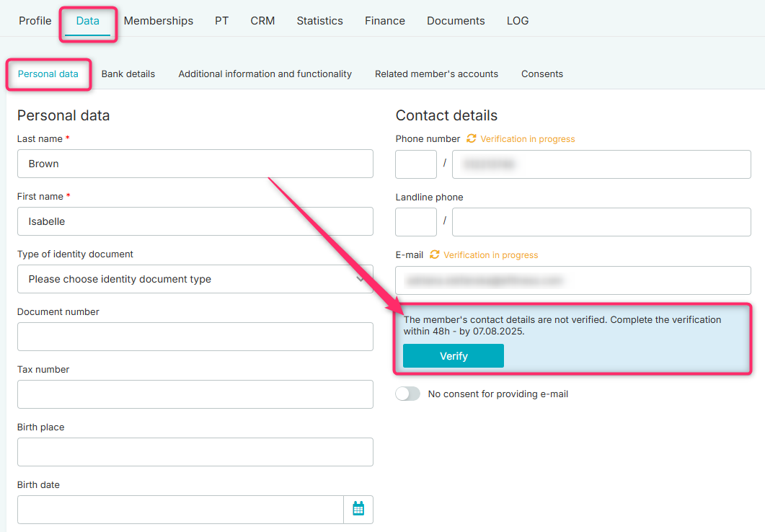Open the Consents sub-tab

click(542, 74)
